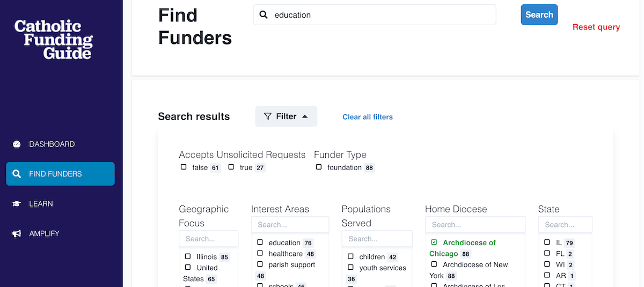Check the 'false' unsolicited requests box

(184, 167)
